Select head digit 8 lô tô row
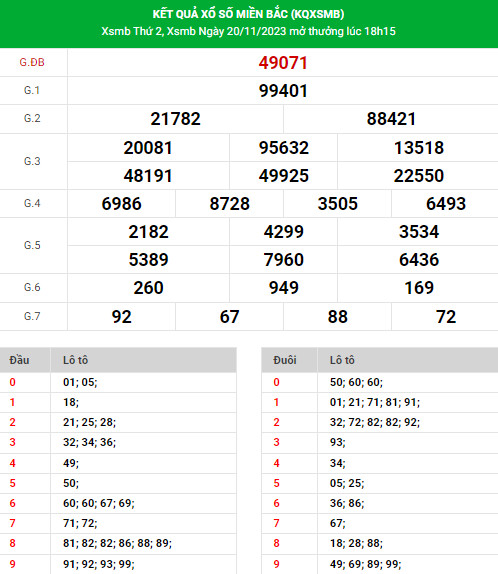 118,543
